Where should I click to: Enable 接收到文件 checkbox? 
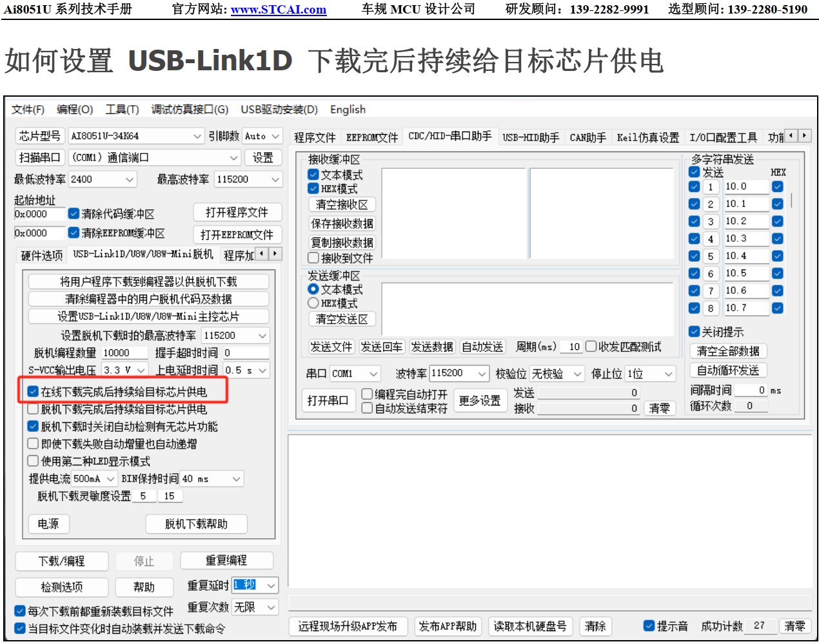click(313, 258)
